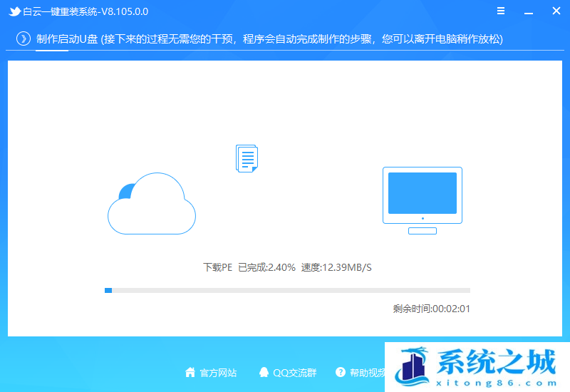Click the 剩余时间:00:02:01 text
The width and height of the screenshot is (570, 392).
432,309
